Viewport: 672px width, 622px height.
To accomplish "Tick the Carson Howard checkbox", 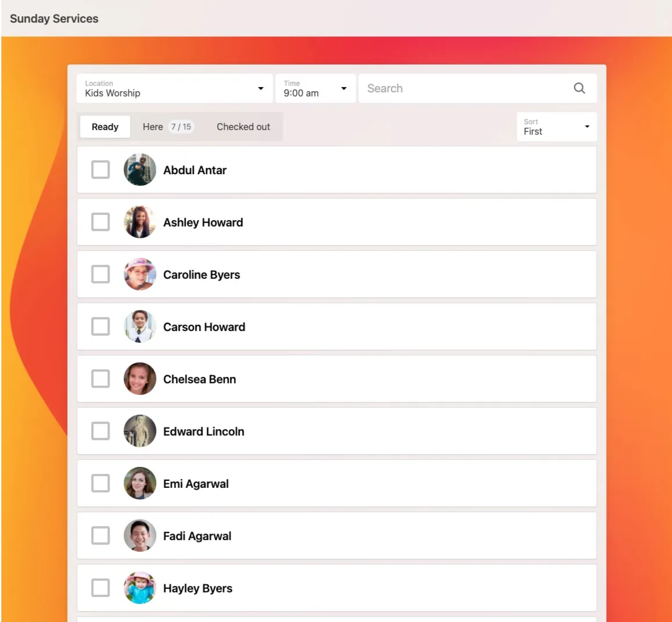I will [100, 327].
